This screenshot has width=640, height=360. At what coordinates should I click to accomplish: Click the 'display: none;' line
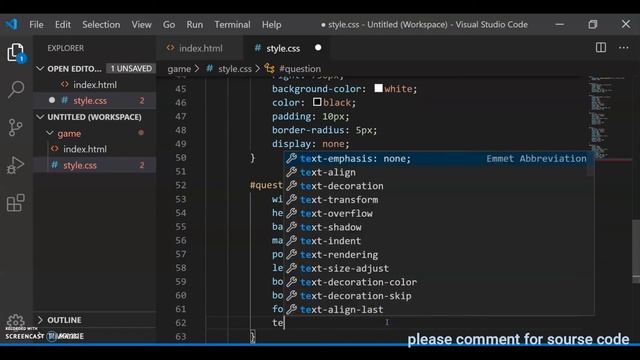(311, 144)
